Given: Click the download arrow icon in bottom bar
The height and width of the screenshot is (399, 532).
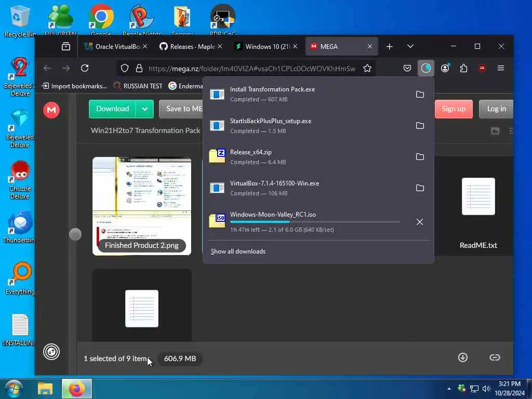Looking at the screenshot, I should (463, 357).
